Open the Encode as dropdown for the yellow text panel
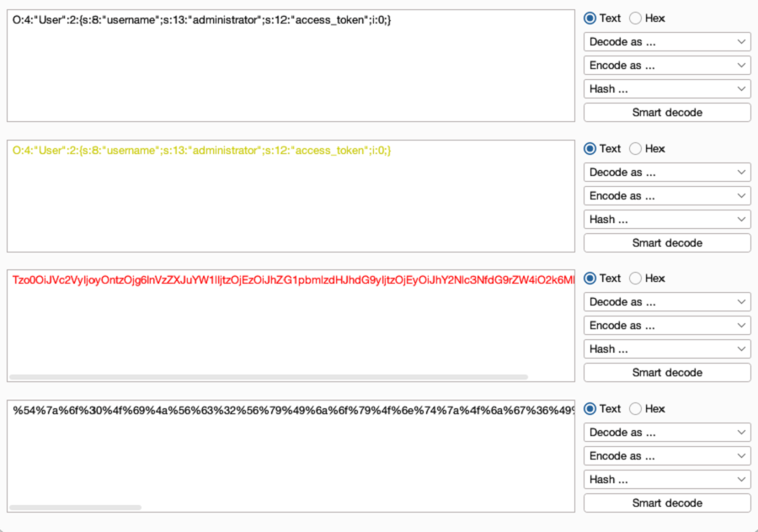The height and width of the screenshot is (532, 758). point(666,195)
